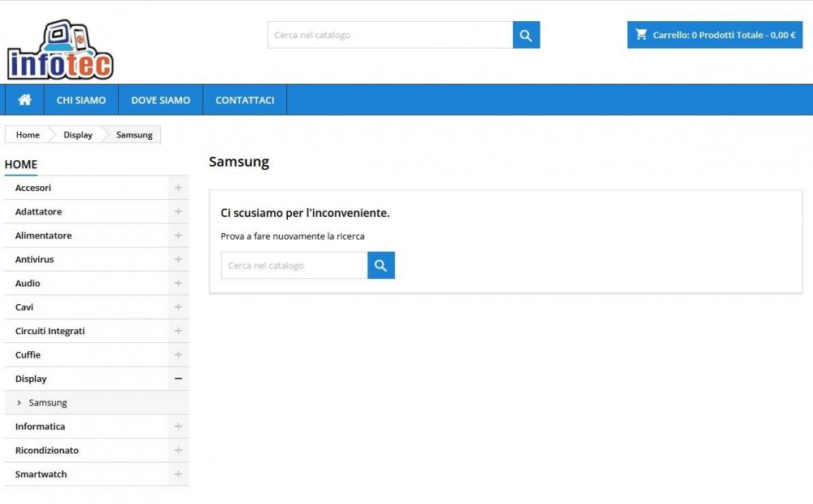Viewport: 813px width, 504px height.
Task: Expand the Informatica category
Action: (177, 426)
